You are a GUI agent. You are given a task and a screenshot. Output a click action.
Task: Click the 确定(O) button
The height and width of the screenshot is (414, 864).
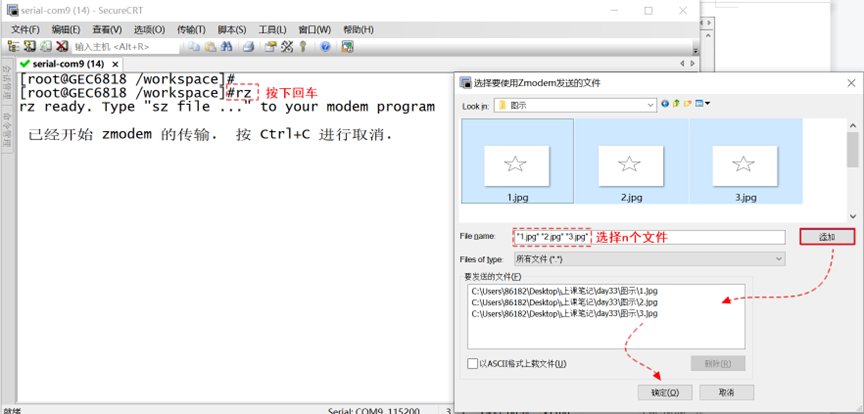(665, 393)
